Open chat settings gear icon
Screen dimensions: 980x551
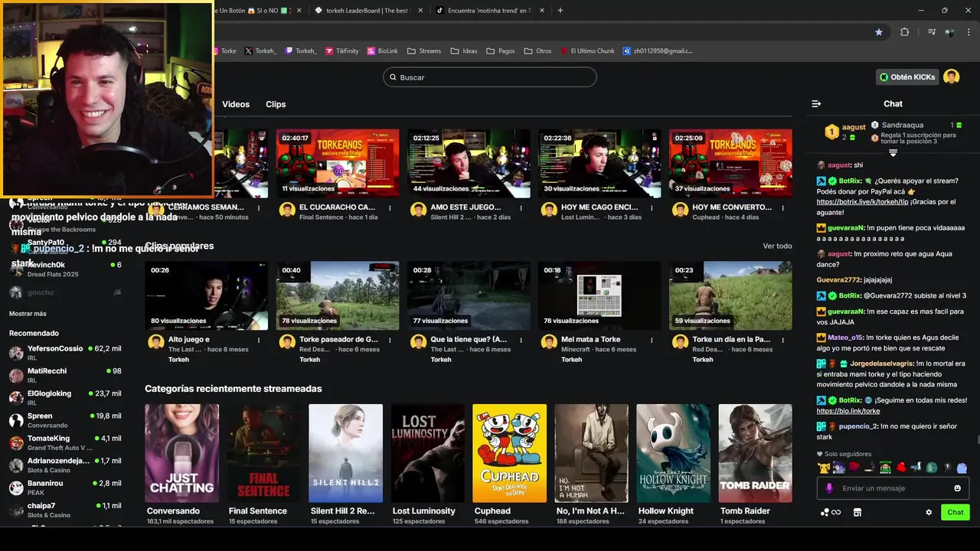[x=929, y=513]
